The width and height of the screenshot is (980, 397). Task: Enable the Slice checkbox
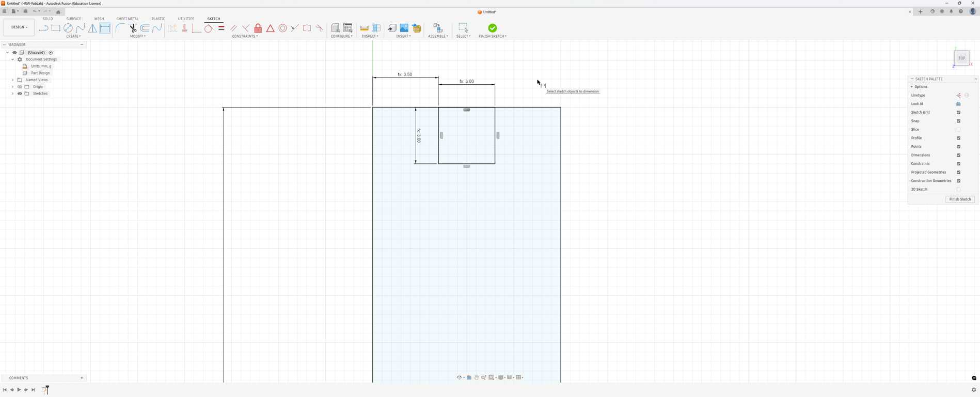click(x=958, y=129)
